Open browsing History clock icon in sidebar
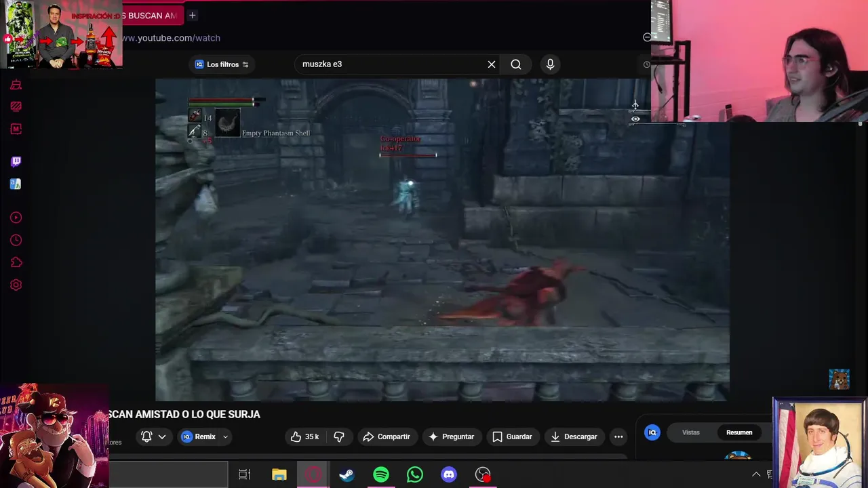868x488 pixels. click(x=16, y=240)
